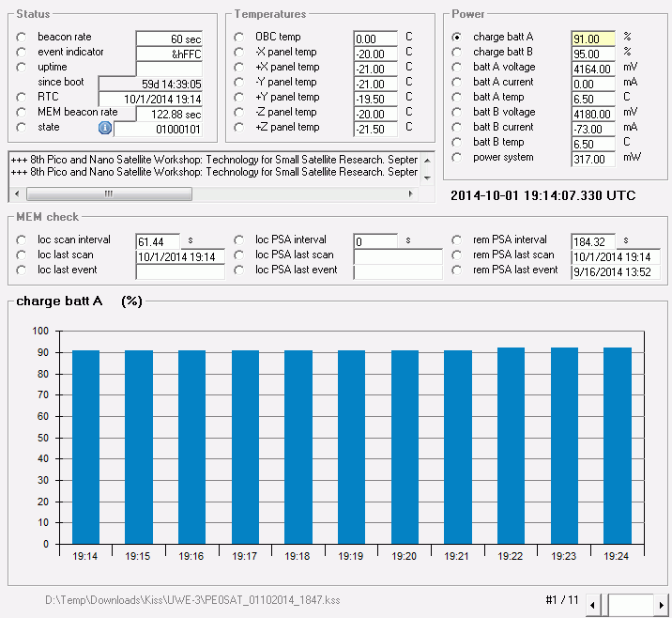This screenshot has height=618, width=672.
Task: Select the -Z panel temp radio button
Action: tap(239, 113)
